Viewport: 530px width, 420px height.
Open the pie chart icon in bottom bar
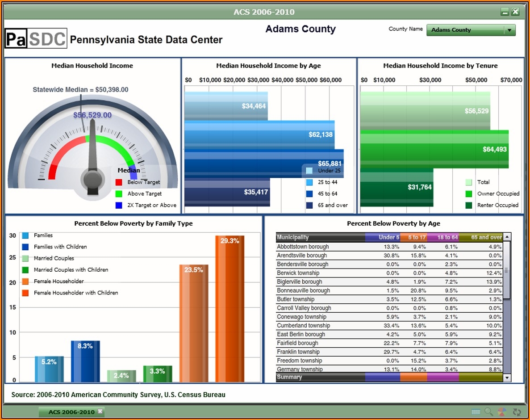(502, 412)
